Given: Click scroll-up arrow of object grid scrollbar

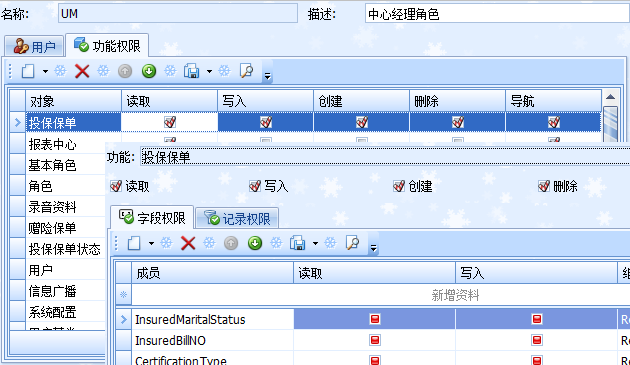Looking at the screenshot, I should pyautogui.click(x=610, y=97).
